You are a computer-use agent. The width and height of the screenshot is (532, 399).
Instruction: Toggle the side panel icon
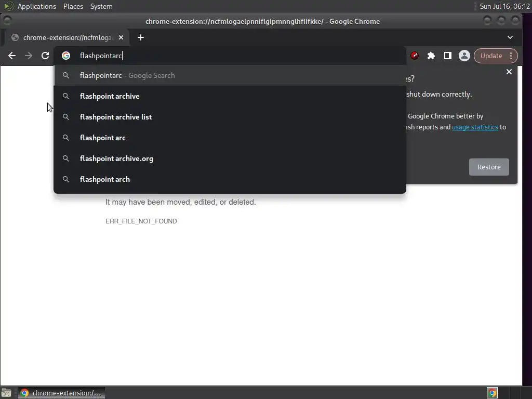pos(447,56)
